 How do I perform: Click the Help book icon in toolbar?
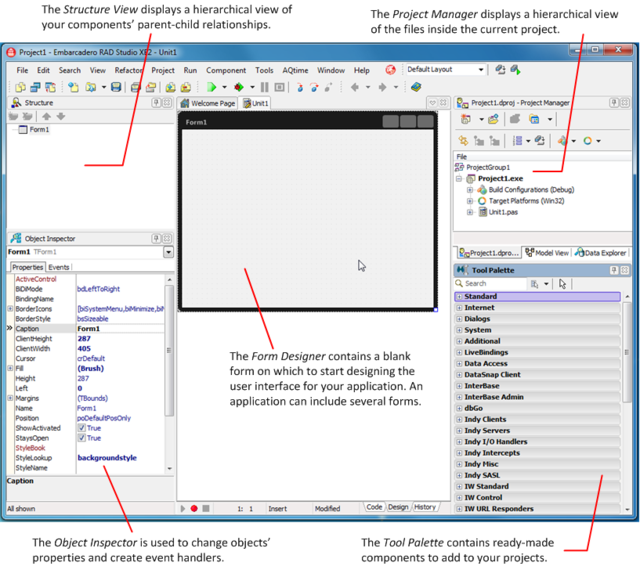pos(416,87)
